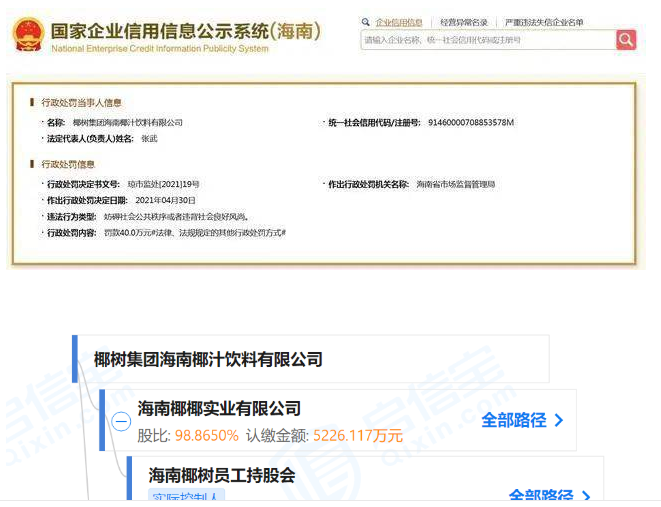Click the red search magnifier button
Image resolution: width=661 pixels, height=507 pixels.
point(626,40)
